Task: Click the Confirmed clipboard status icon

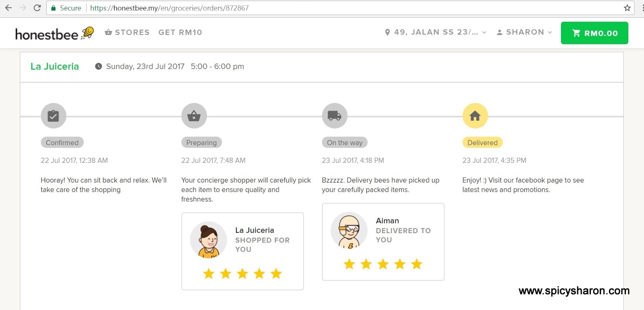Action: click(x=53, y=116)
